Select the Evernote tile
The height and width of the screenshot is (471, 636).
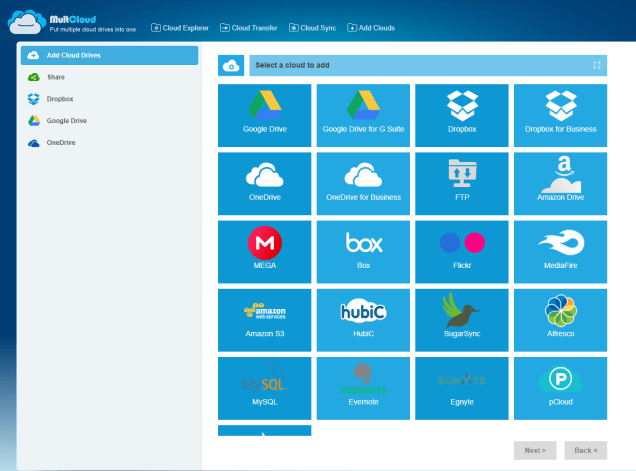tap(362, 386)
